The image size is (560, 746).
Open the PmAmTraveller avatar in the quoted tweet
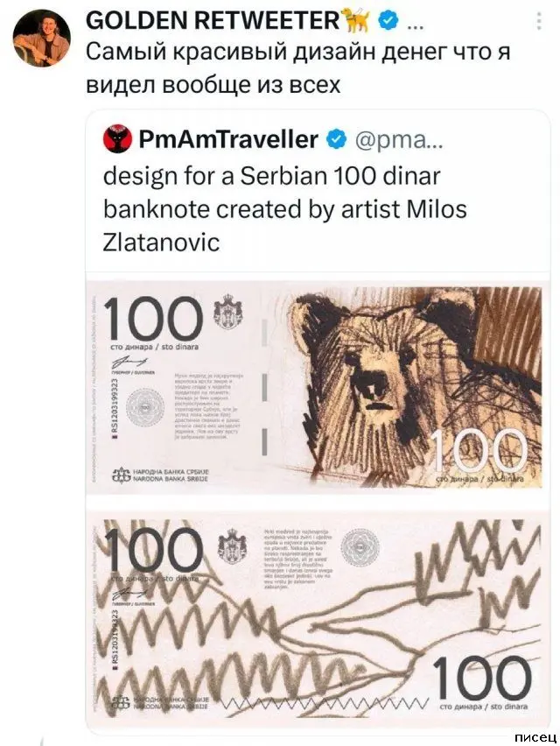point(115,139)
